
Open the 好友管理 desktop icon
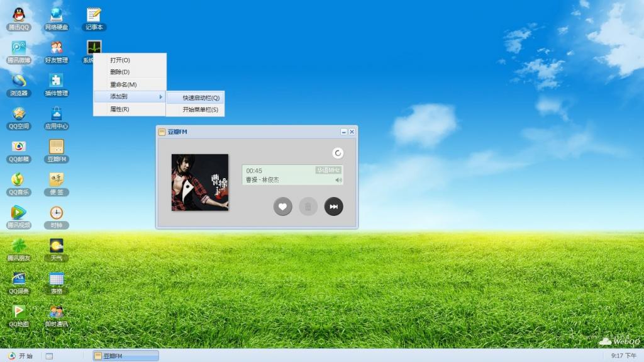tap(56, 52)
